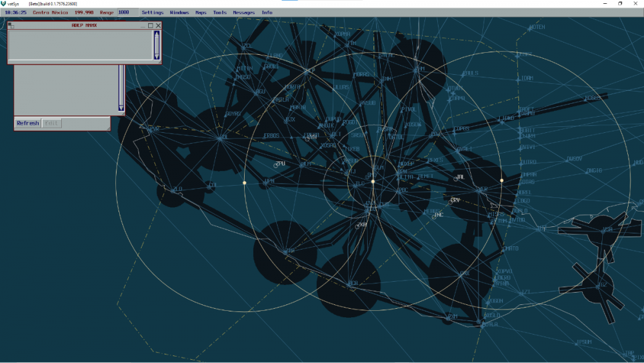Click the ADEP MMMX scrollbar down arrow

click(x=156, y=57)
